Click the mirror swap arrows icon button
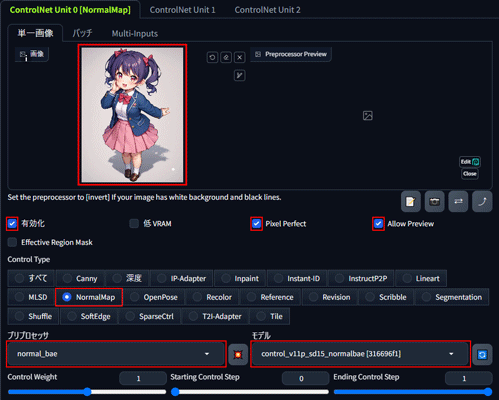The height and width of the screenshot is (400, 499). [x=458, y=201]
